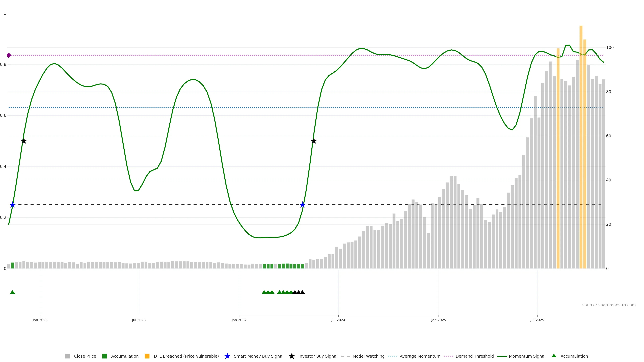The image size is (644, 362).
Task: Click the Demand Threshold legend label
Action: pos(474,356)
